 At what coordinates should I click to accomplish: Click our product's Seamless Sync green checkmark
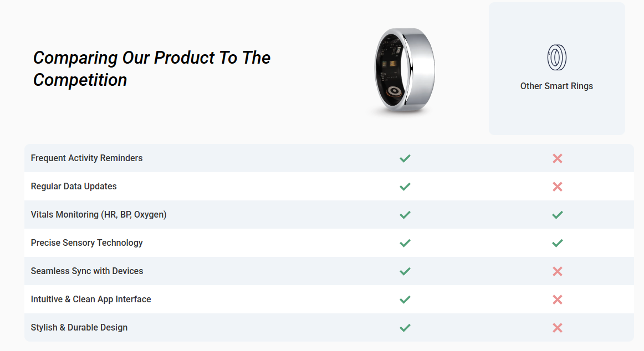coord(405,271)
